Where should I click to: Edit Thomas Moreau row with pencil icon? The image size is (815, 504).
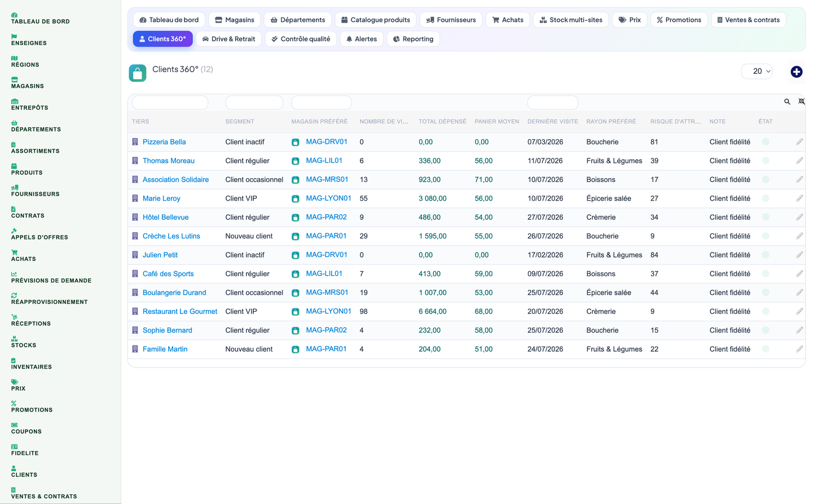point(799,161)
